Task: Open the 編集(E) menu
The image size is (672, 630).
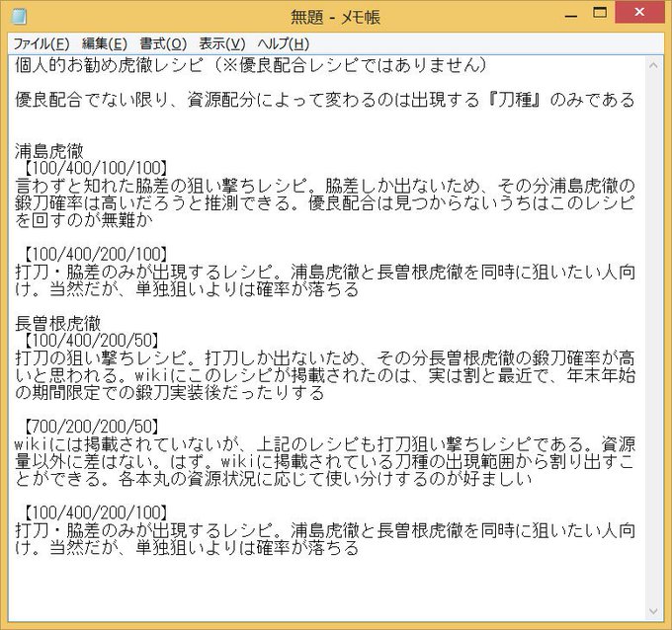Action: coord(105,44)
